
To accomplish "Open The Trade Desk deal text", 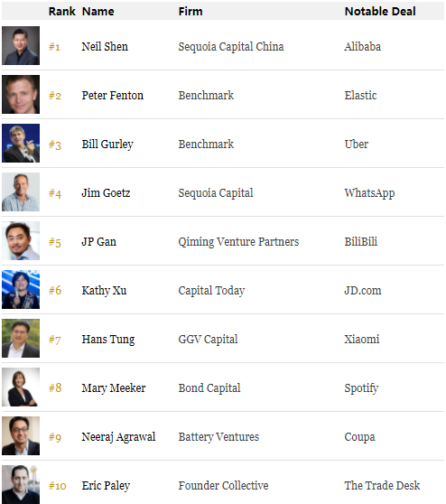I will tap(382, 485).
